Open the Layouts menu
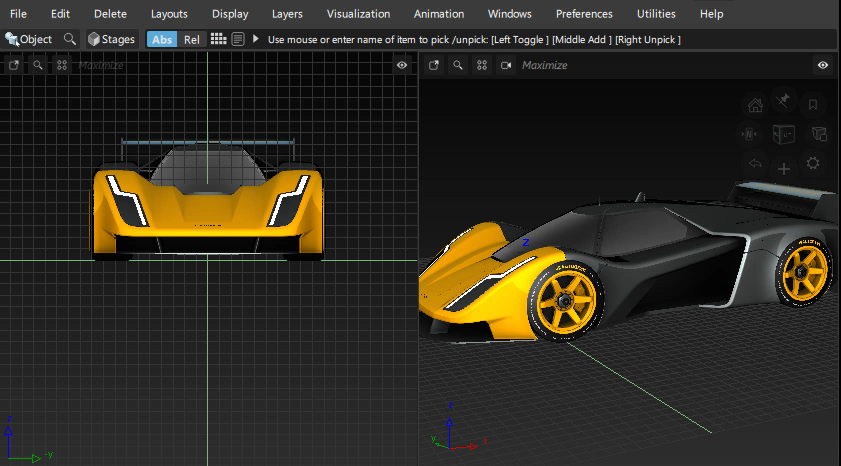This screenshot has height=466, width=841. [169, 14]
